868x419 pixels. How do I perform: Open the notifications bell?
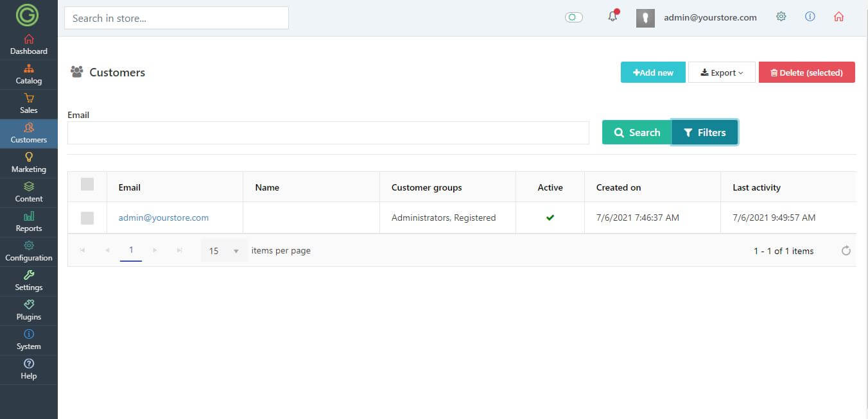pyautogui.click(x=613, y=17)
